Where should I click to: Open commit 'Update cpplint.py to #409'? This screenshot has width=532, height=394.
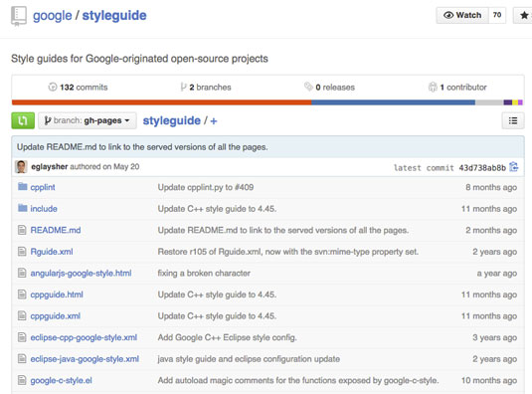tap(206, 187)
